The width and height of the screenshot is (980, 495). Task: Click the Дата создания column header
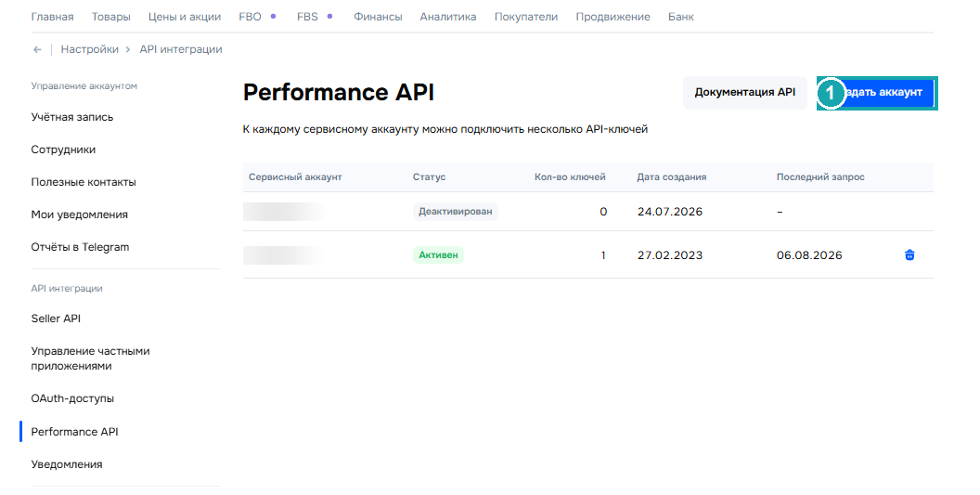pos(672,177)
